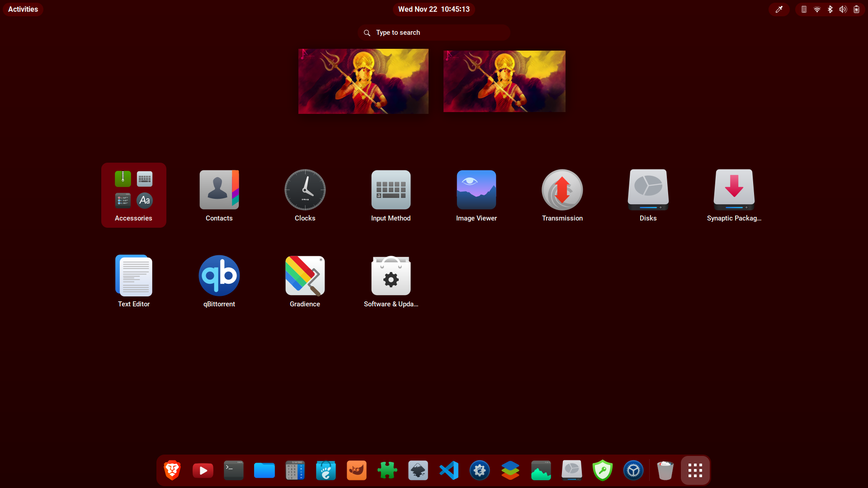This screenshot has height=488, width=868.
Task: Open the Disks icon in the dock
Action: (x=572, y=470)
